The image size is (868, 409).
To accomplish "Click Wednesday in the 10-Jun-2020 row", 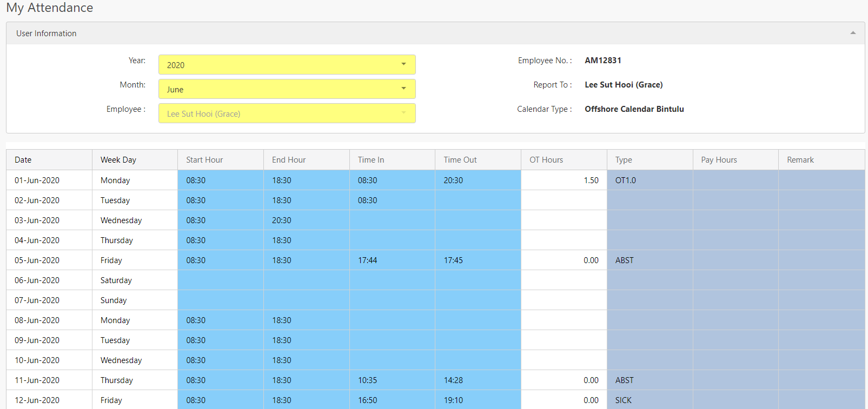I will click(x=135, y=360).
